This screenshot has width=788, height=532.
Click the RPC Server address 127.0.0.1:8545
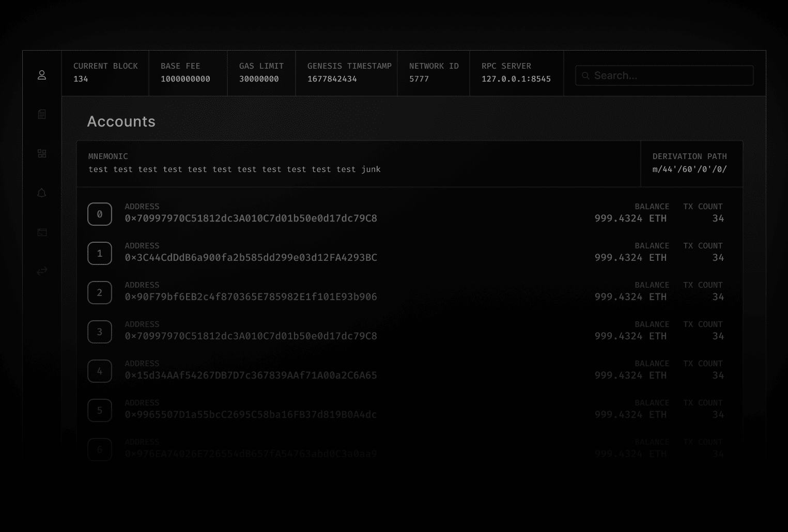[x=516, y=79]
